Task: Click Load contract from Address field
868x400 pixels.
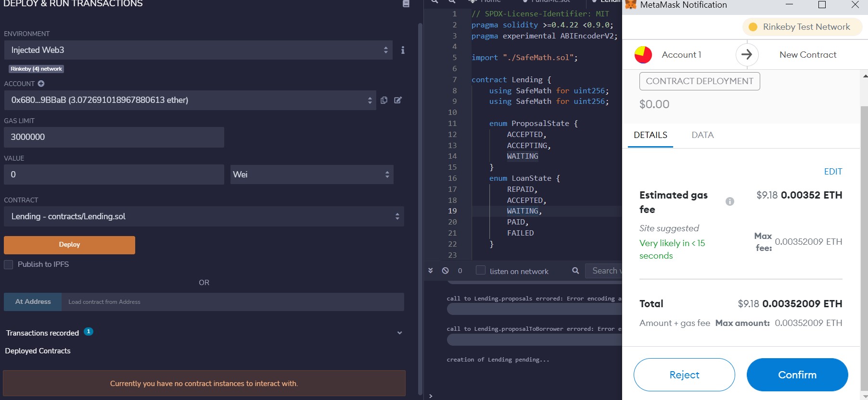Action: [233, 302]
